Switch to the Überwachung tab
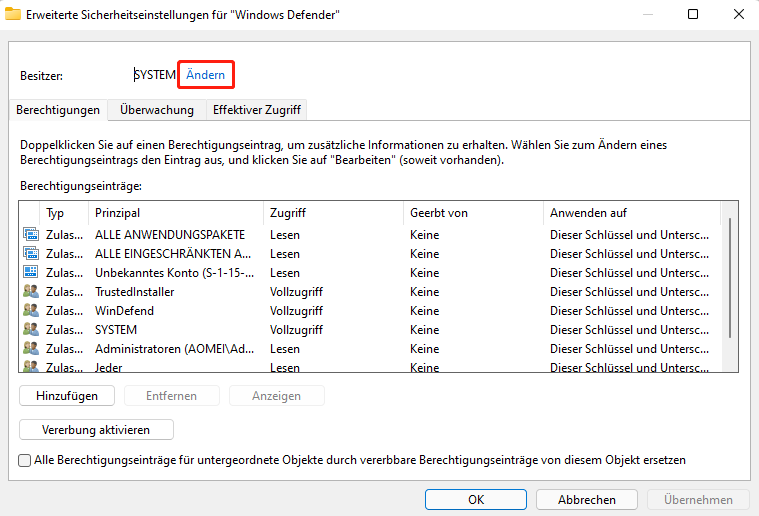This screenshot has width=759, height=516. coord(157,110)
